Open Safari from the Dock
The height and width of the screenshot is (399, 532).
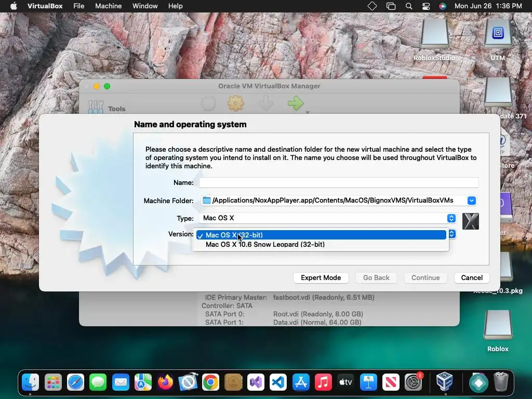pyautogui.click(x=75, y=382)
